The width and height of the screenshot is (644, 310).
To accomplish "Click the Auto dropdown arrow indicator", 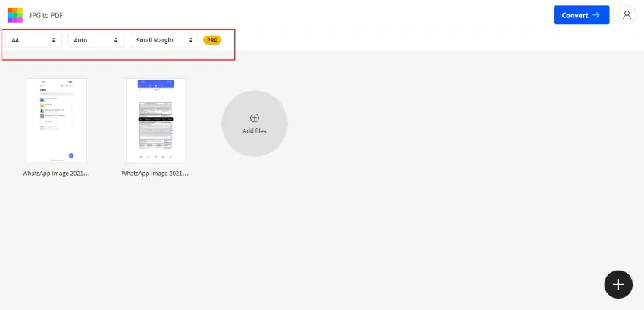I will click(116, 40).
